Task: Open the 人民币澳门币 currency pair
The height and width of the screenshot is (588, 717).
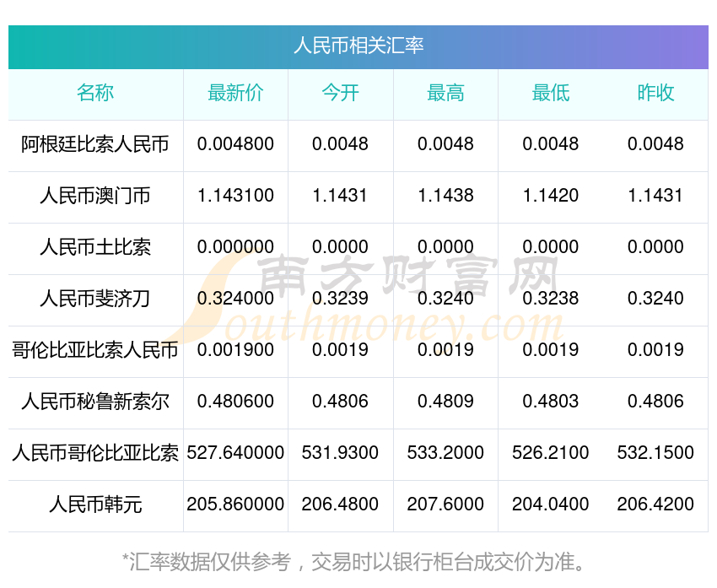Action: coord(95,197)
